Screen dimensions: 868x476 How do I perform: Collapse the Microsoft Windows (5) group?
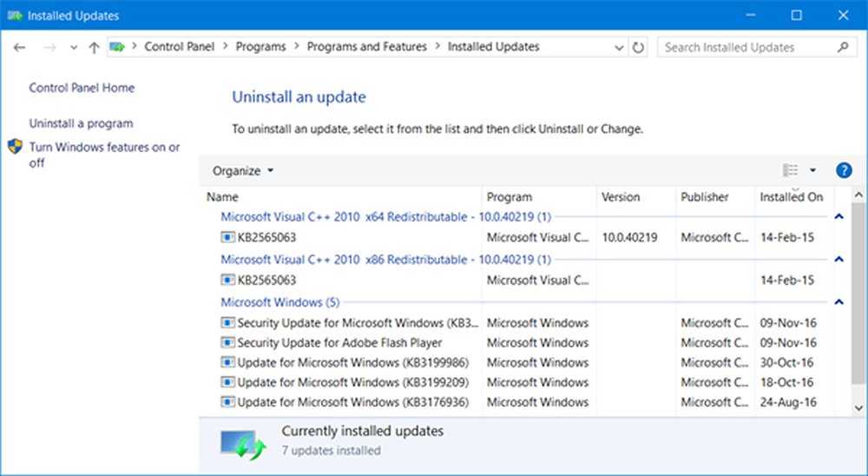point(838,302)
